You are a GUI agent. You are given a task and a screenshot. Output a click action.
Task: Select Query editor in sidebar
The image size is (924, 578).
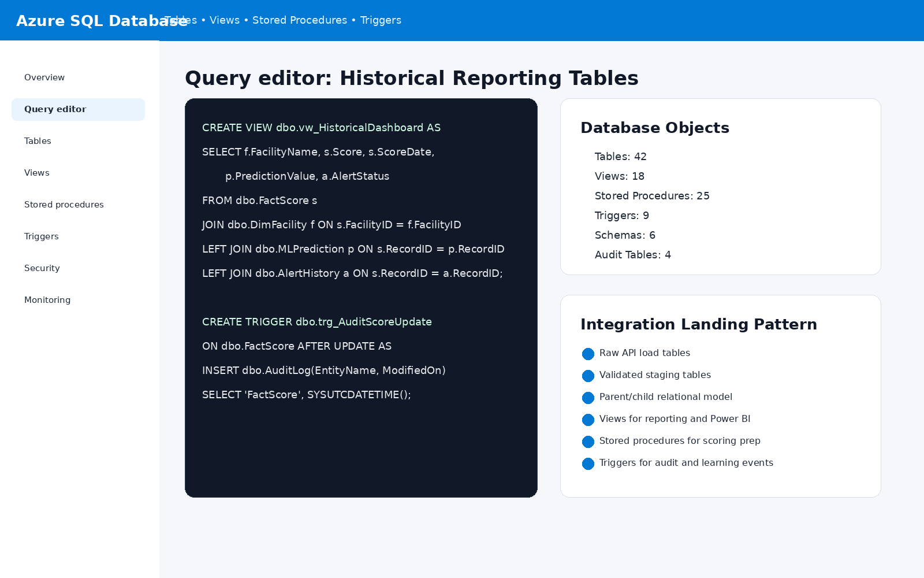point(78,109)
